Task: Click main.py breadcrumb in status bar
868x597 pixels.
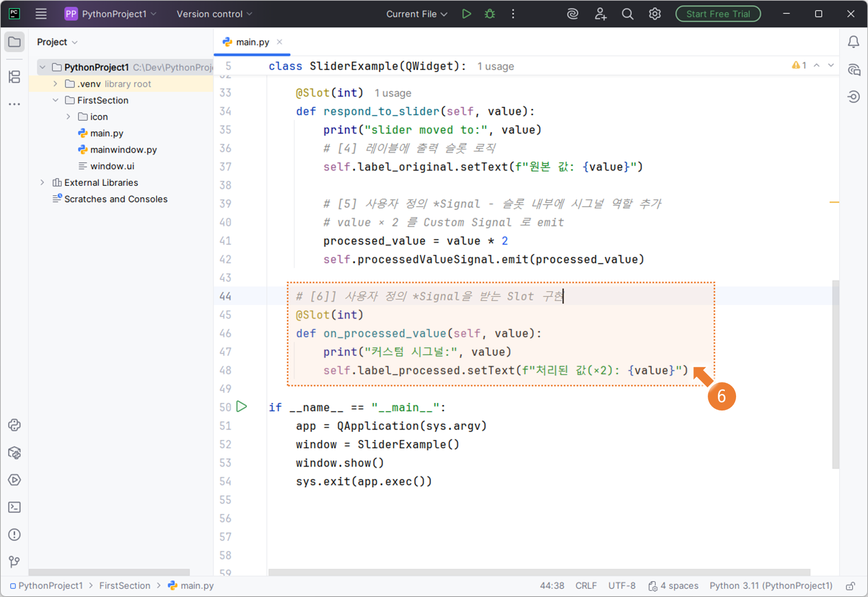Action: tap(191, 586)
